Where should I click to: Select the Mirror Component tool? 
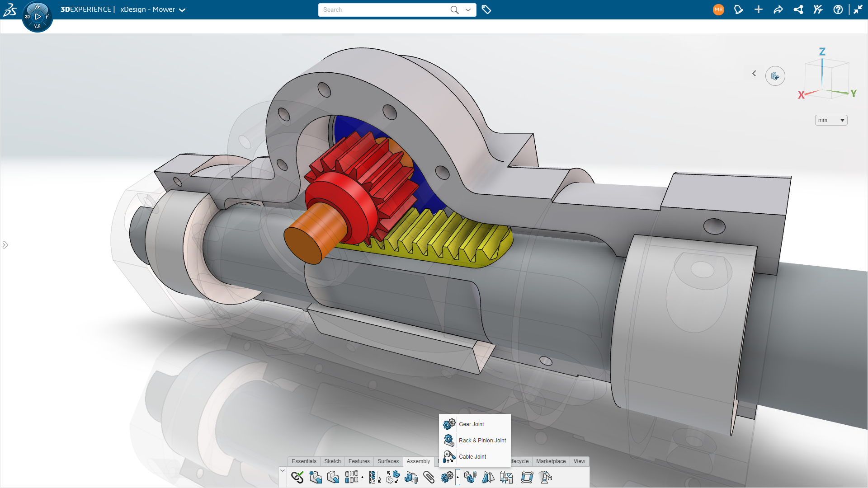coord(488,477)
